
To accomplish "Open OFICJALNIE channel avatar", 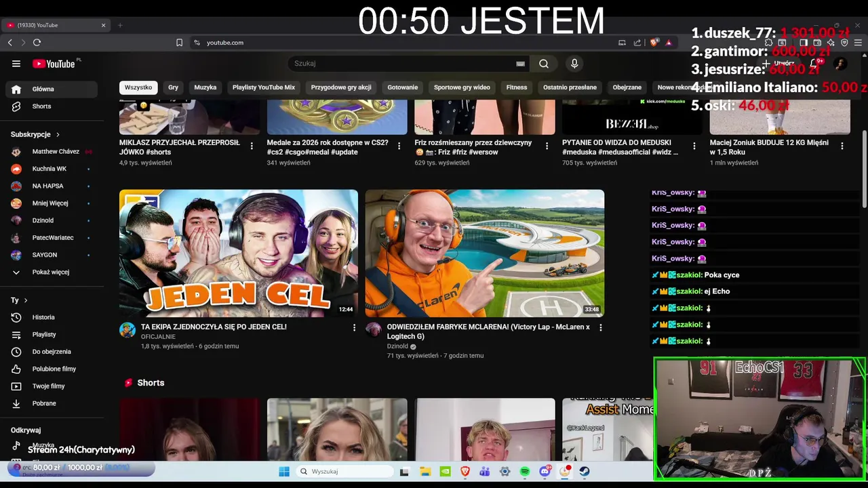I will 127,330.
